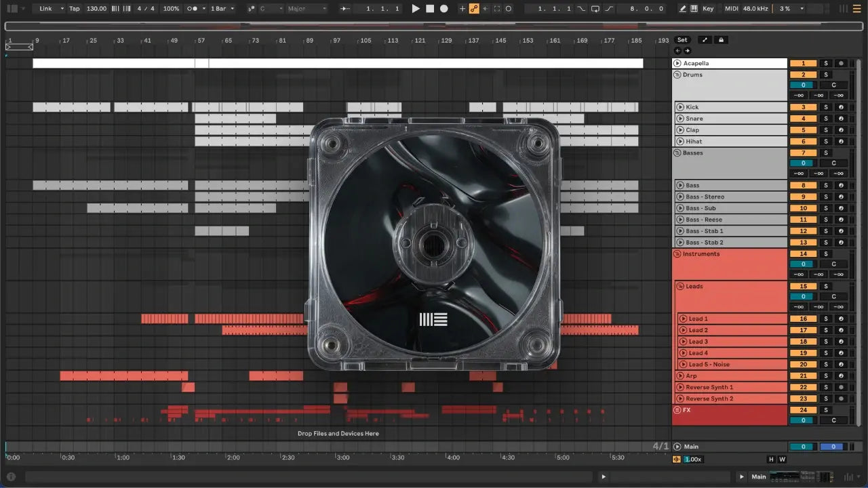Screen dimensions: 868x488
Task: Toggle Draw Mode pencil icon
Action: [x=683, y=9]
